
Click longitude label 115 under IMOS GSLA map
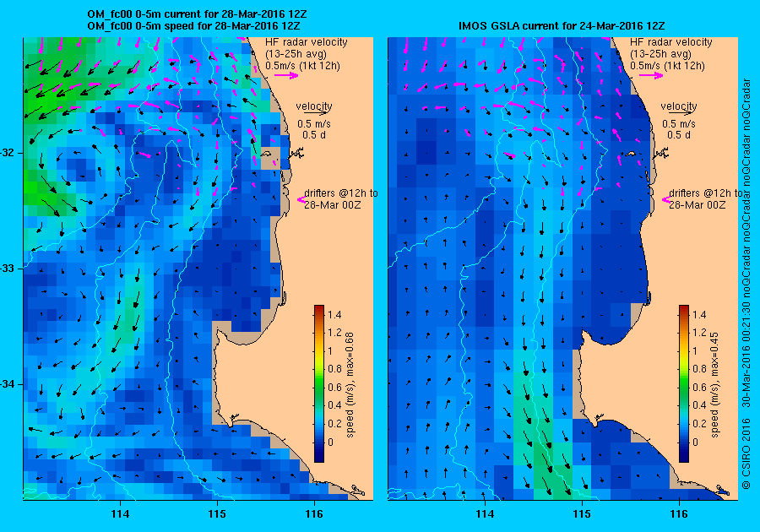click(x=582, y=514)
